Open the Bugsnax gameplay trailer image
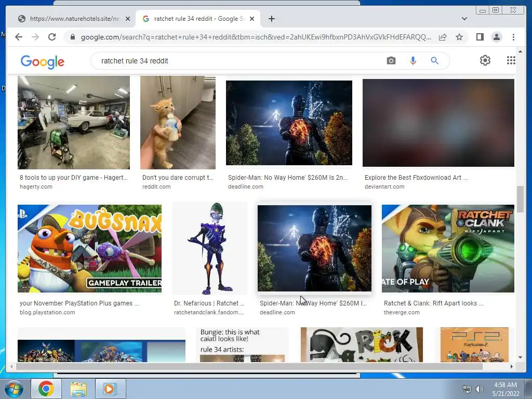The image size is (532, 399). click(89, 248)
